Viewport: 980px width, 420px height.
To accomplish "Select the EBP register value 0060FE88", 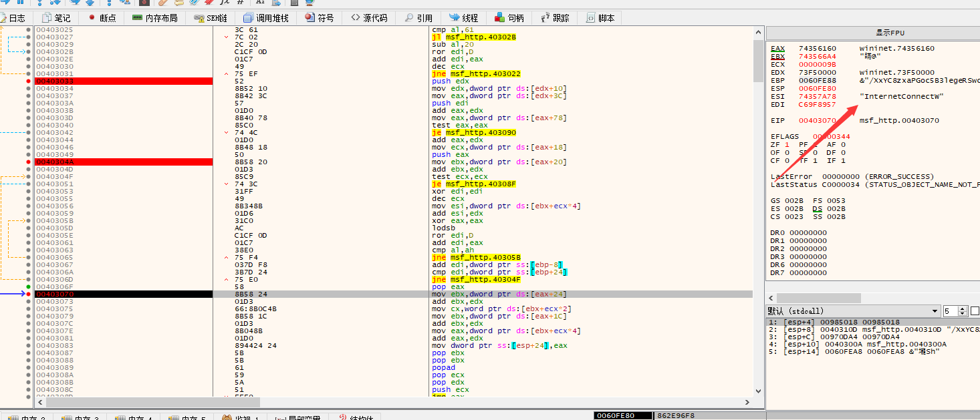I will [817, 80].
